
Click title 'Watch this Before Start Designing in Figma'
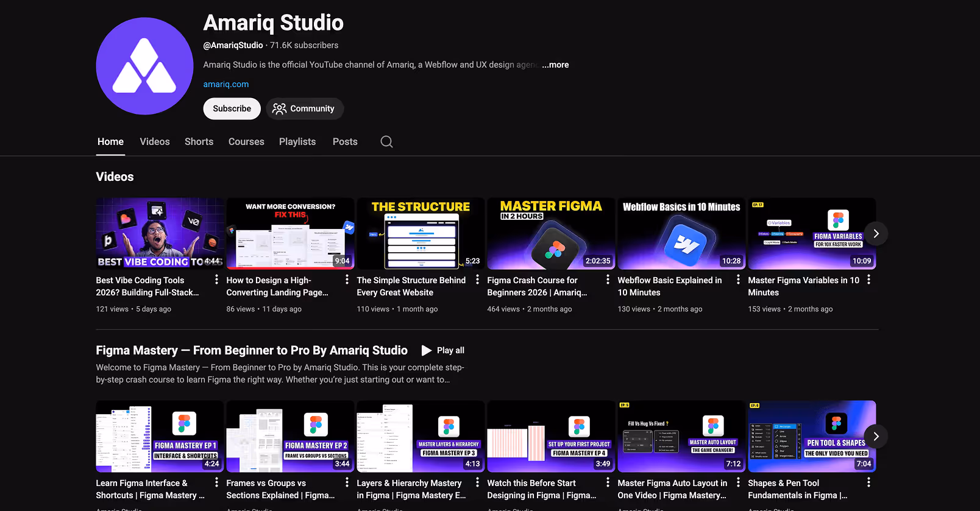tap(542, 489)
